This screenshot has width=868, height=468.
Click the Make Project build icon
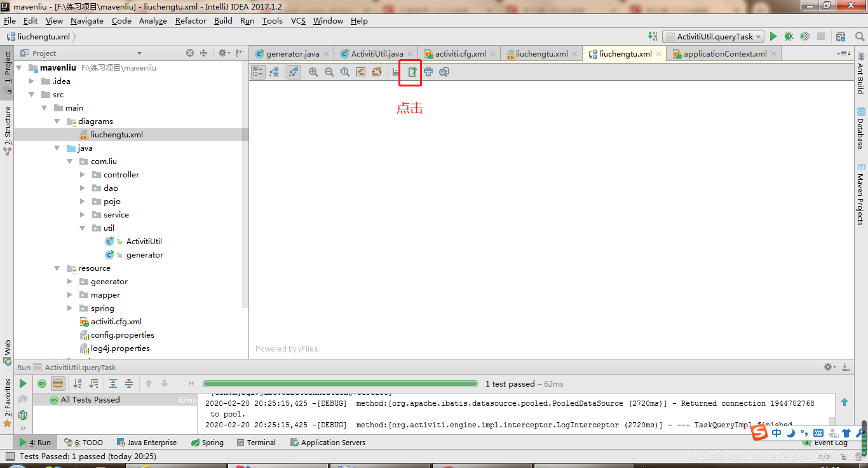pos(653,36)
